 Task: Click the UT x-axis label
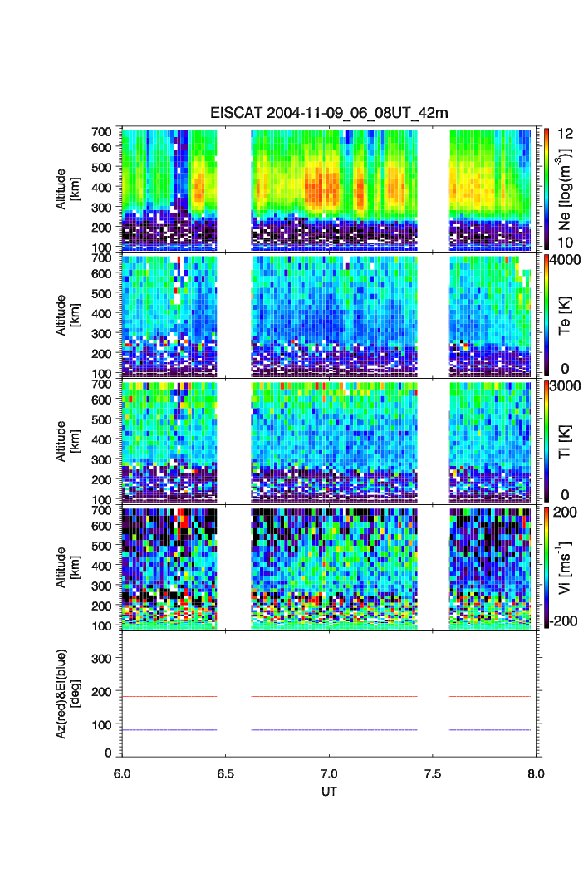[329, 792]
